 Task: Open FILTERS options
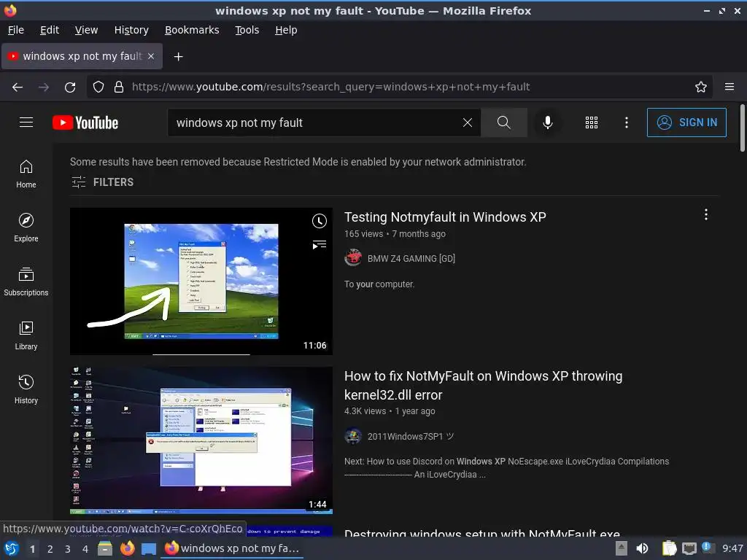[102, 182]
